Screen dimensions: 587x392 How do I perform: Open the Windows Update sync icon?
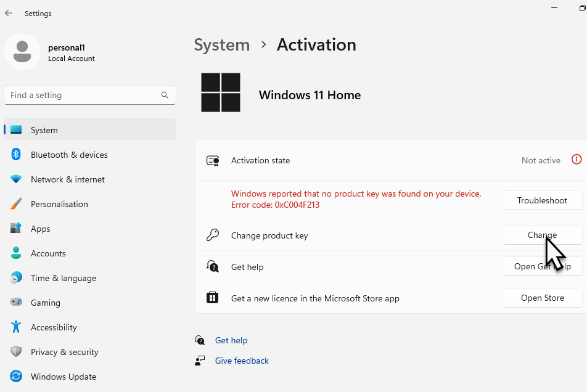16,377
